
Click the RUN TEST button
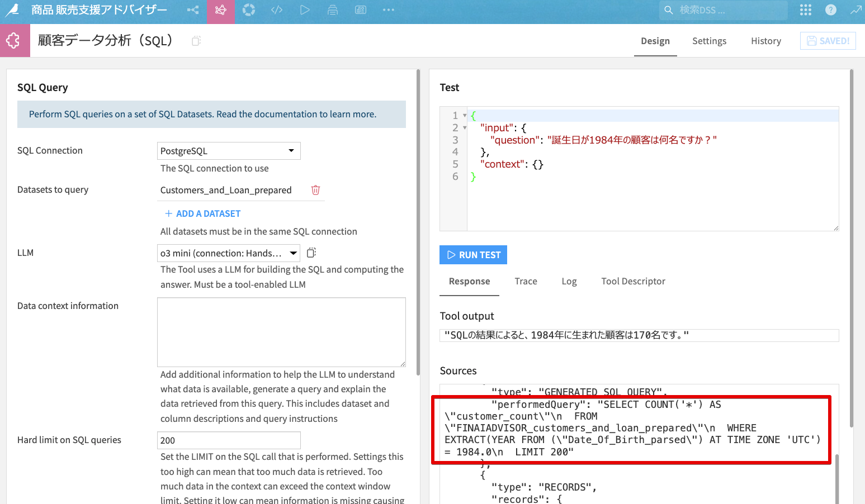(x=473, y=255)
